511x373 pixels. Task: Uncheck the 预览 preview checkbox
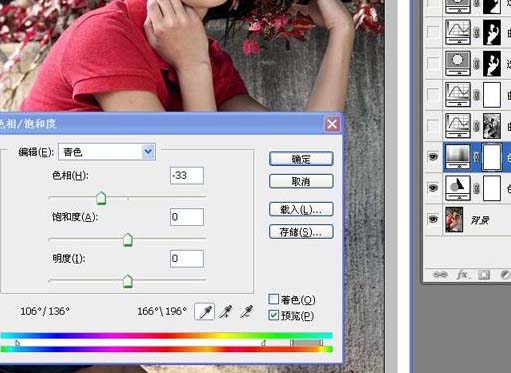click(274, 315)
